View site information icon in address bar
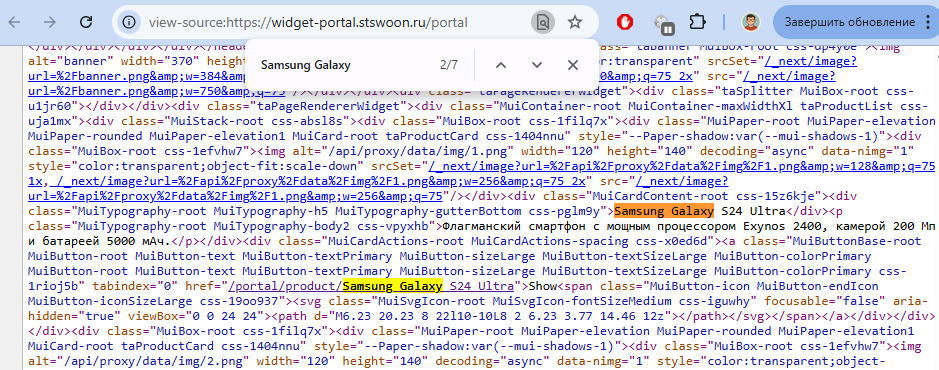The image size is (939, 370). click(x=128, y=23)
